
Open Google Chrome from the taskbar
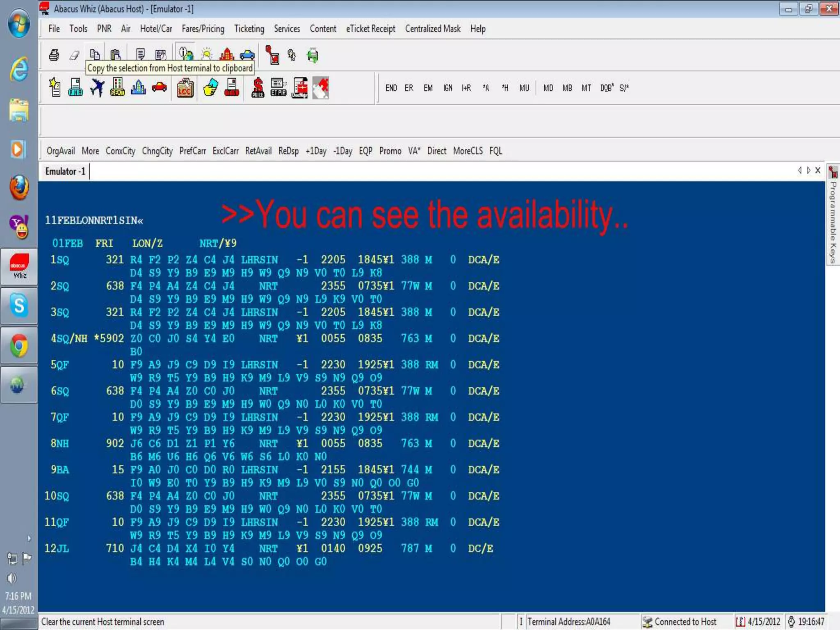pyautogui.click(x=19, y=345)
